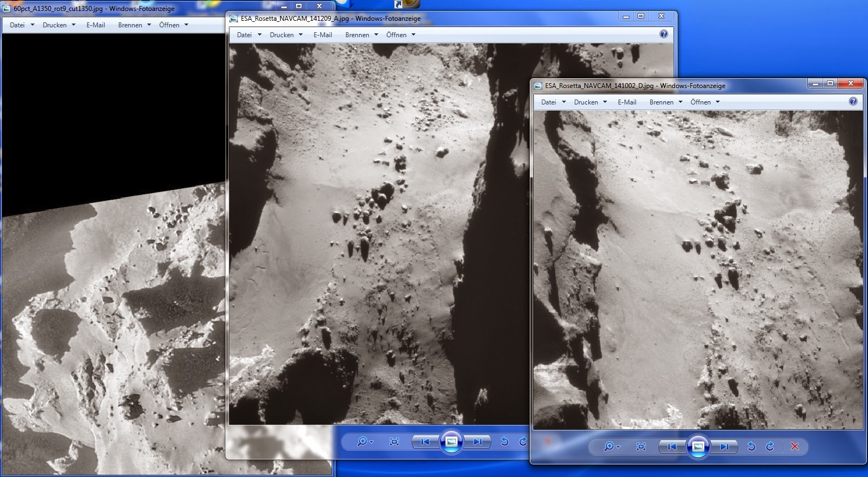868x477 pixels.
Task: Open Brennen menu in NAVCAM_141209_A window
Action: point(362,34)
